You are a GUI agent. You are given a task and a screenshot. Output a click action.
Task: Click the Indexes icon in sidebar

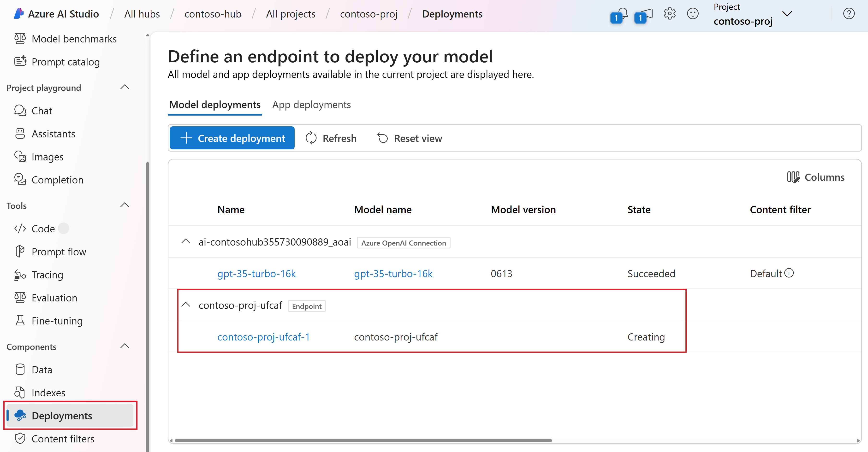click(x=20, y=393)
